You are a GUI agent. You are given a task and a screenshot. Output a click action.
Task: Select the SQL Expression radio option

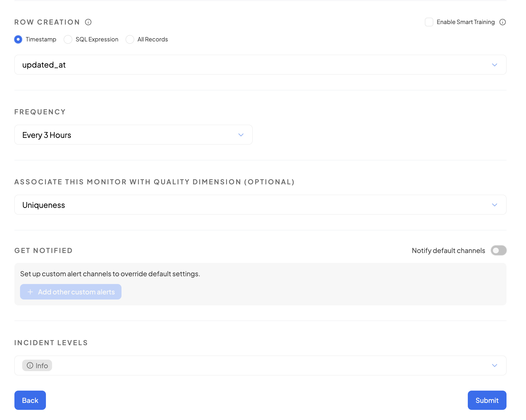[x=68, y=40]
